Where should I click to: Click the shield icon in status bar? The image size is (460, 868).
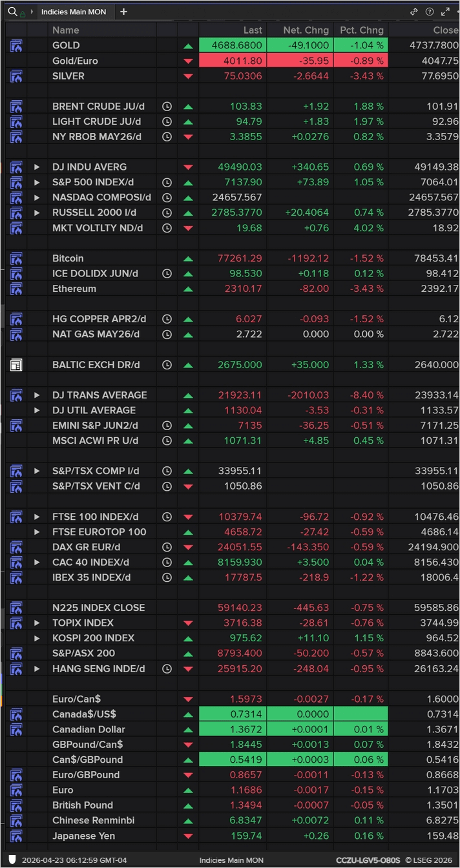pyautogui.click(x=12, y=860)
